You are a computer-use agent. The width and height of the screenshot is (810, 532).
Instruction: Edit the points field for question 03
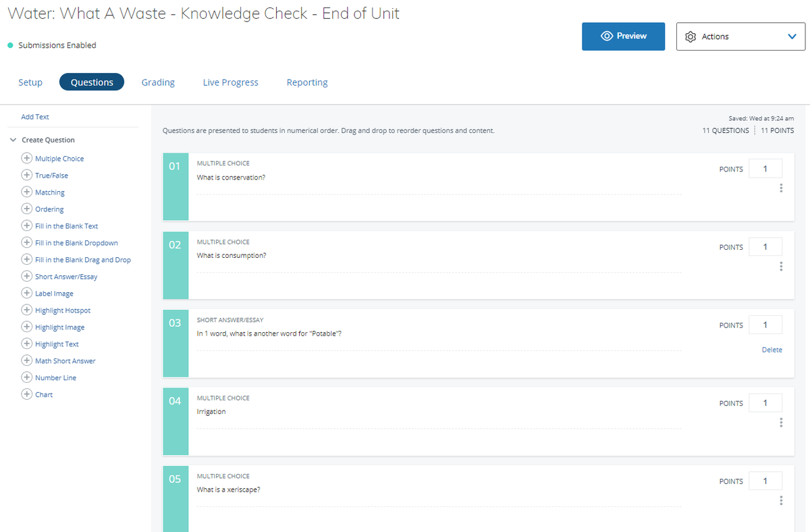pyautogui.click(x=765, y=325)
